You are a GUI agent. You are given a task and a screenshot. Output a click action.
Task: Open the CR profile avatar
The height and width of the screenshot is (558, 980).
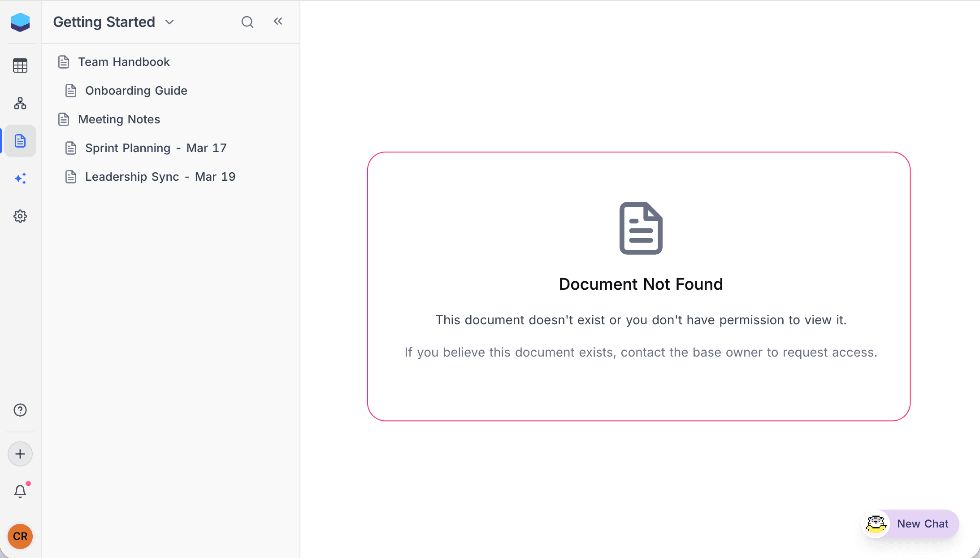tap(20, 536)
